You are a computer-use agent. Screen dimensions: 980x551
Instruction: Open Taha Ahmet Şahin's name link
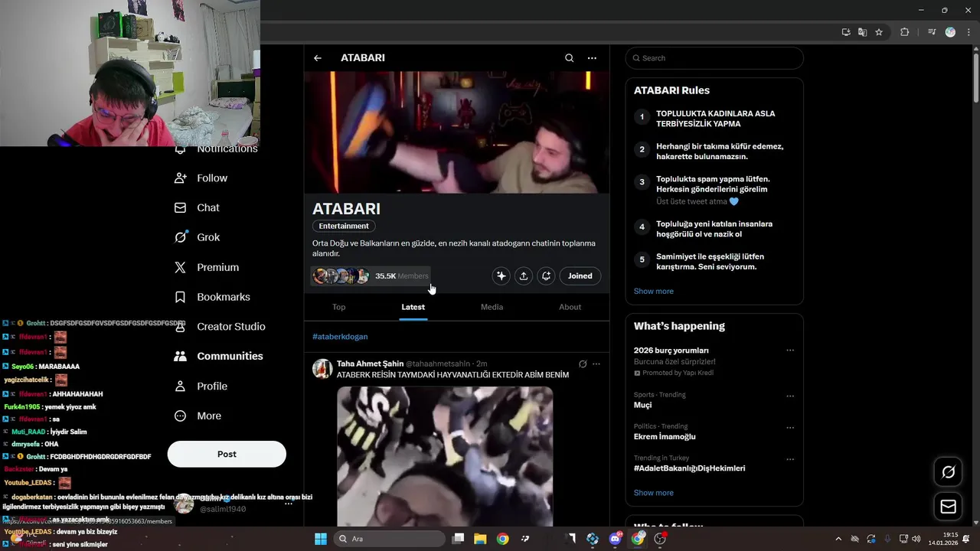pos(370,364)
